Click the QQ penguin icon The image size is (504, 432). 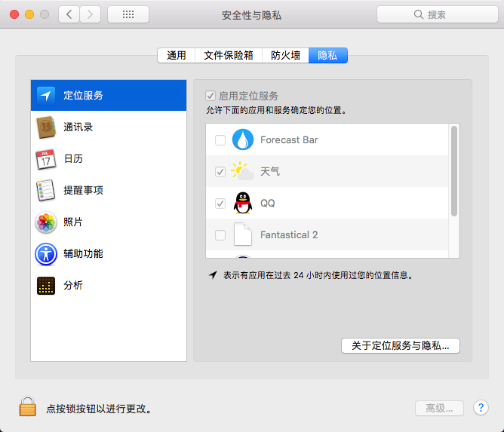click(x=243, y=203)
